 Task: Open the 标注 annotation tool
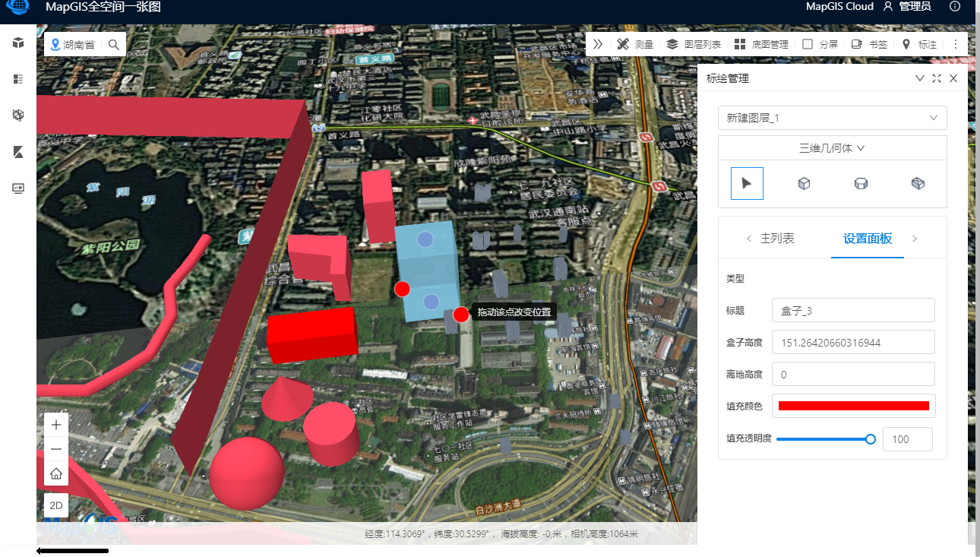(919, 44)
